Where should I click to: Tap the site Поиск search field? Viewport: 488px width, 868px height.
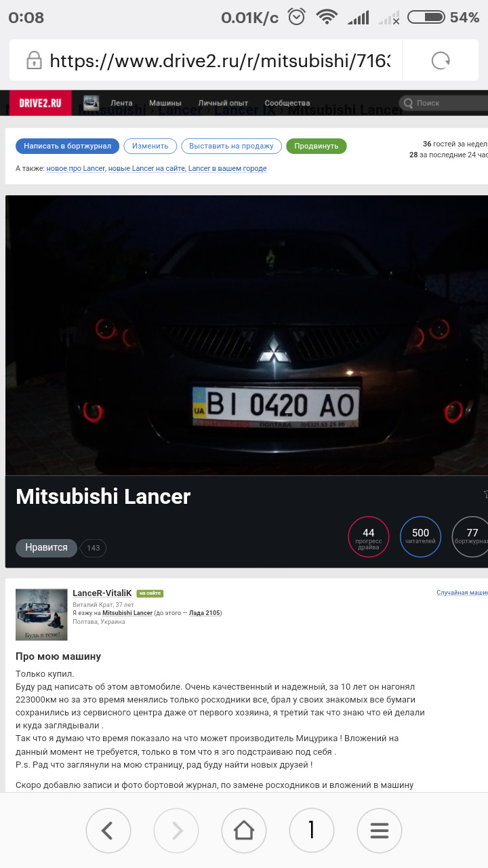point(444,103)
